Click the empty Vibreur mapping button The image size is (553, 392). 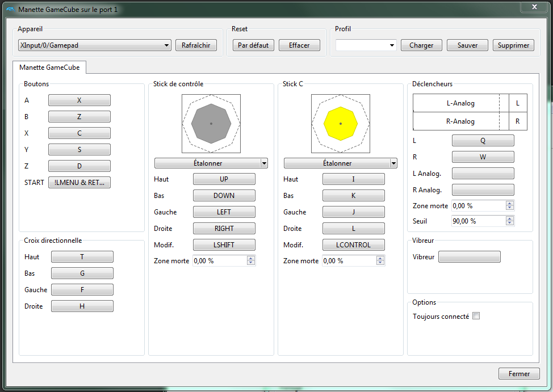tap(470, 256)
